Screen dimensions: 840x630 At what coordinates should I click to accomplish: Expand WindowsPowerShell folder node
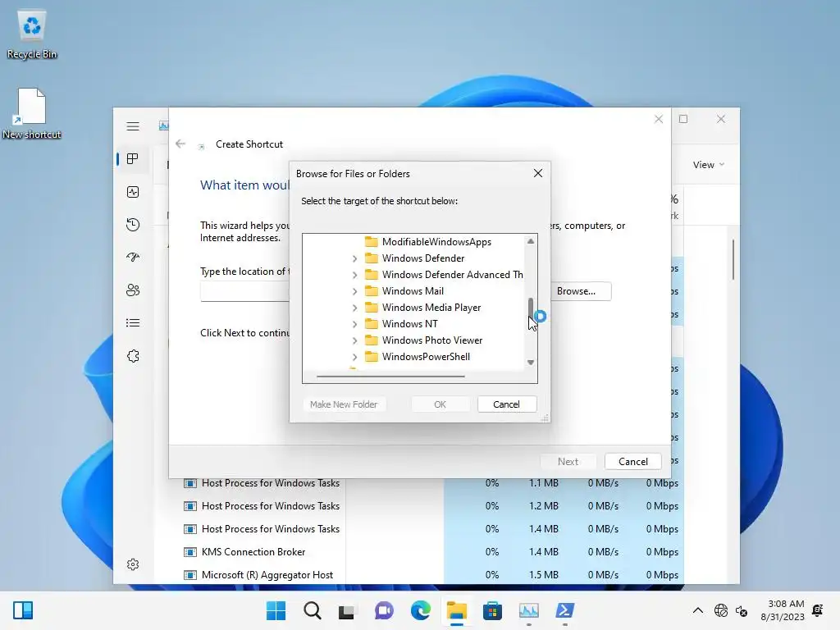[x=354, y=357]
